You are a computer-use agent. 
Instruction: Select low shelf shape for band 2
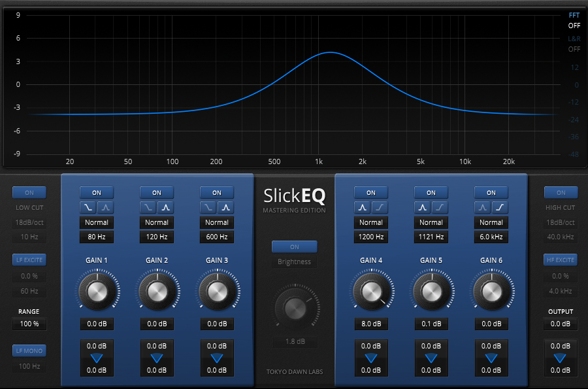[x=148, y=207]
